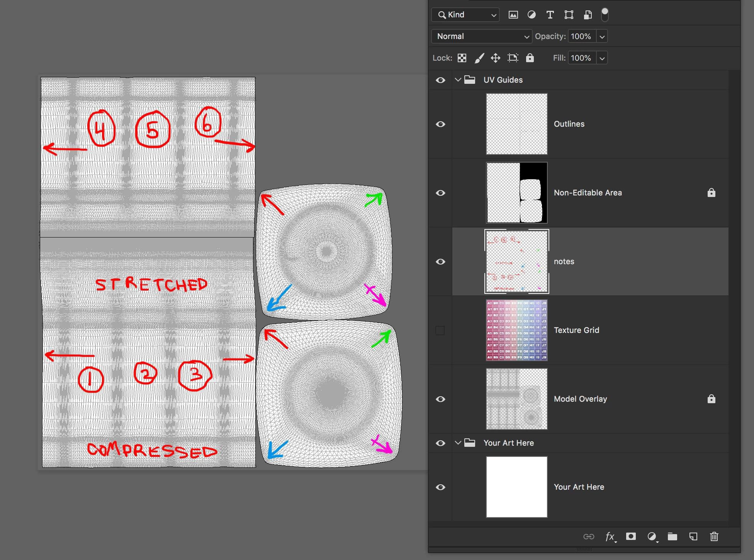Click the adjustment layer filter icon
Viewport: 754px width, 560px height.
[532, 15]
